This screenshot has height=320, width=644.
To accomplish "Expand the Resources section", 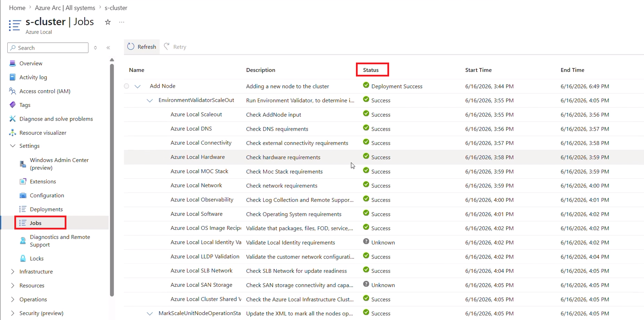I will [13, 285].
